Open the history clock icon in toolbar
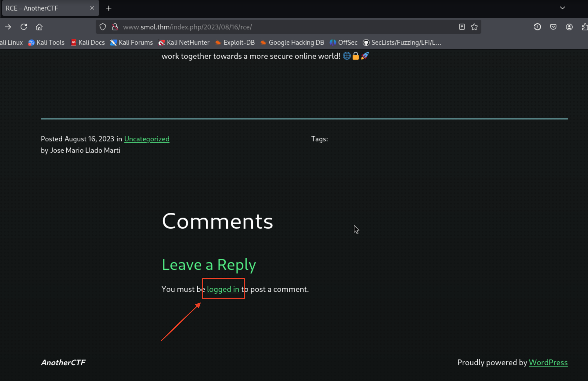 pos(537,27)
